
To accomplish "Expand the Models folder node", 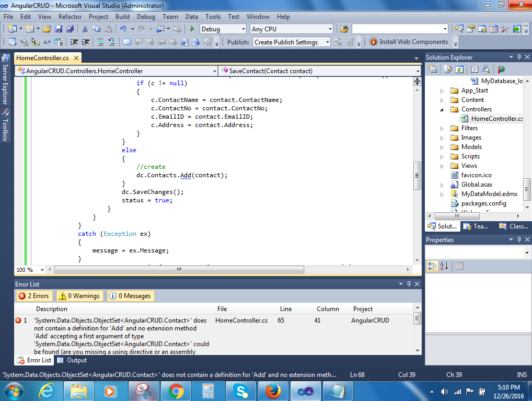I will pyautogui.click(x=442, y=147).
